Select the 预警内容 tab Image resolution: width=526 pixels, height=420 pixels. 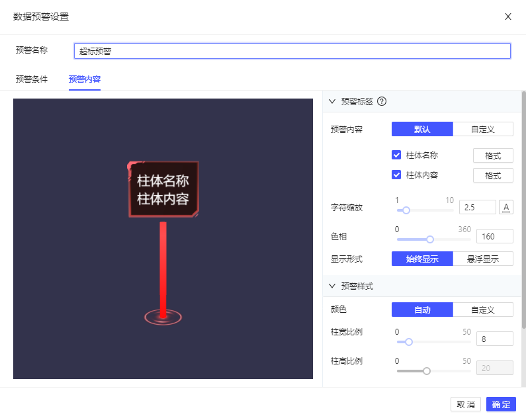tap(85, 79)
